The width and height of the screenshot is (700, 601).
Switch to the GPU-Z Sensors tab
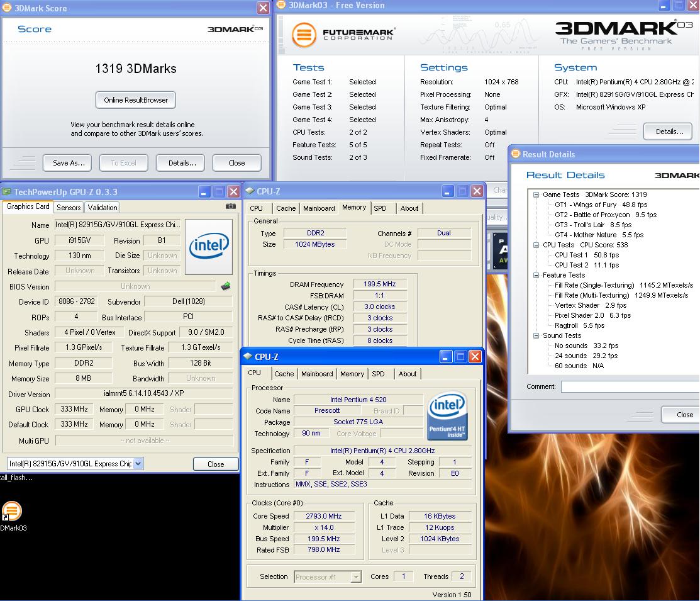tap(69, 207)
